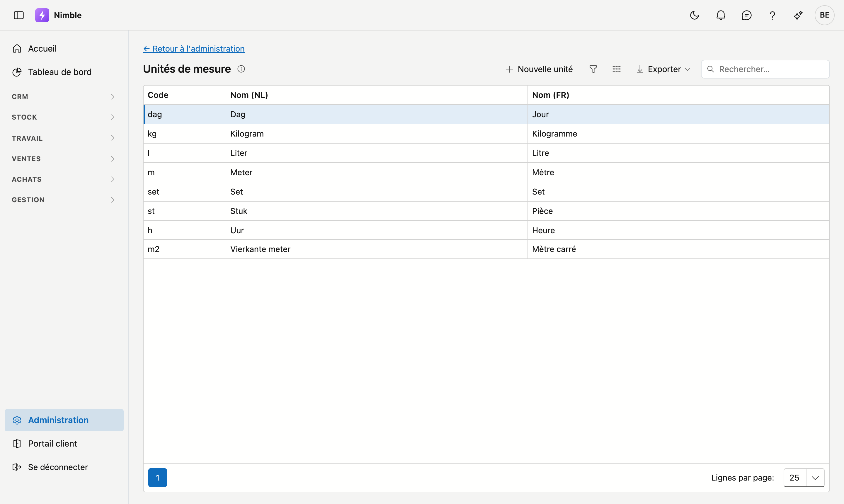Expand the GESTION section
The height and width of the screenshot is (504, 844).
pyautogui.click(x=64, y=200)
